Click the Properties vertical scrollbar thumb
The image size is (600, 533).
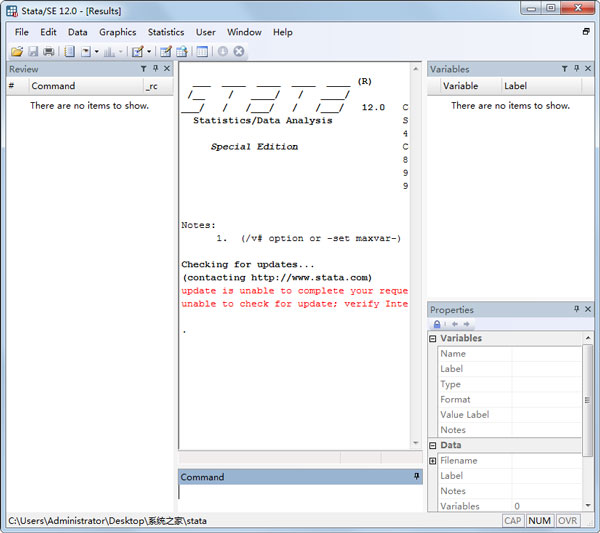pyautogui.click(x=587, y=400)
